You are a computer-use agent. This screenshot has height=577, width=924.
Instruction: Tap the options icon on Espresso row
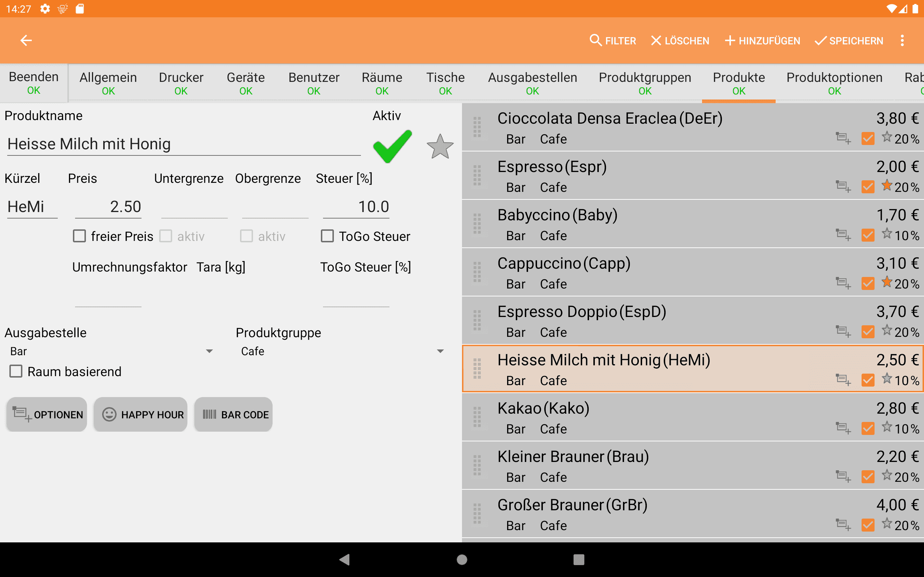843,186
